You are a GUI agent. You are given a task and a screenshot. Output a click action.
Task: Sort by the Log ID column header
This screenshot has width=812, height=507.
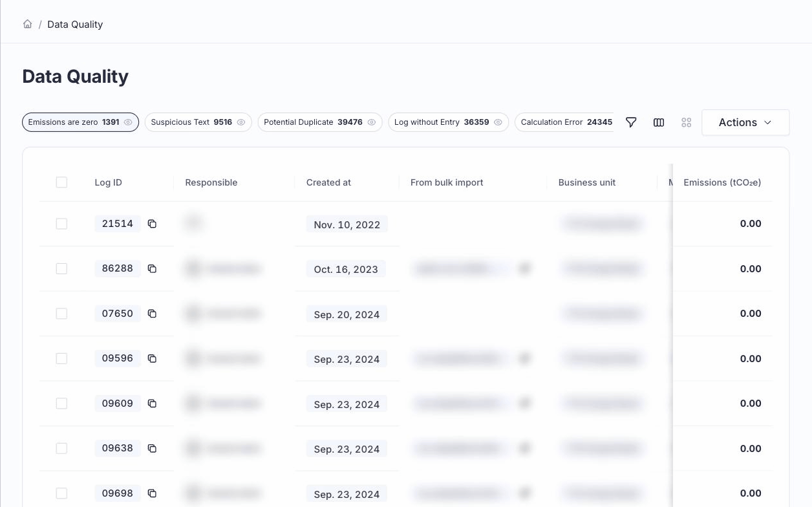tap(108, 182)
